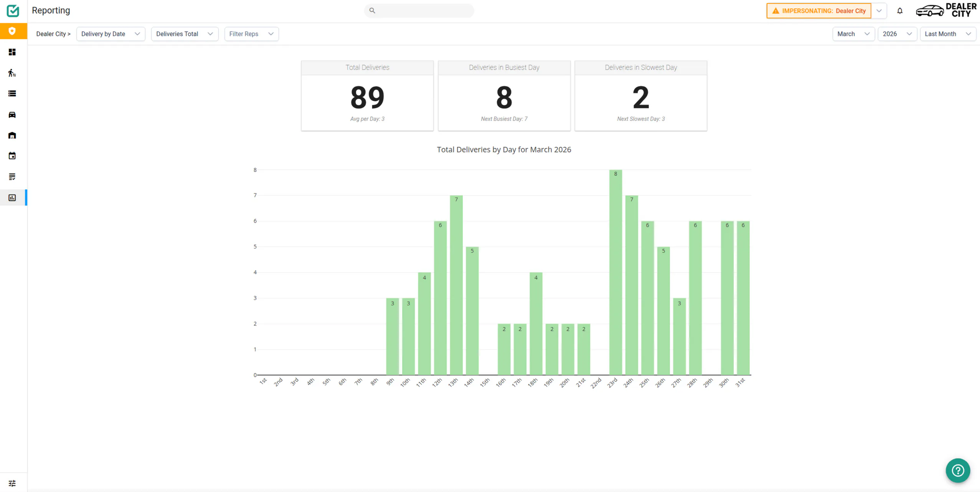Click the '22nd' x-axis label
The width and height of the screenshot is (980, 492).
[x=596, y=383]
